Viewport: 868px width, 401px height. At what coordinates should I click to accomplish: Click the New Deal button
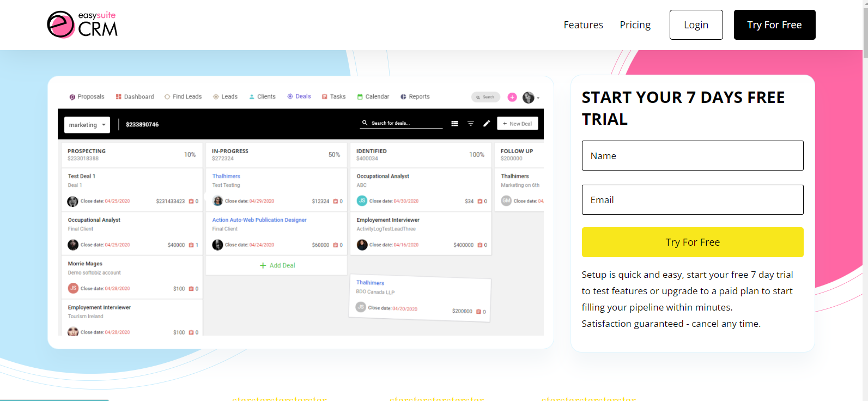[x=518, y=124]
